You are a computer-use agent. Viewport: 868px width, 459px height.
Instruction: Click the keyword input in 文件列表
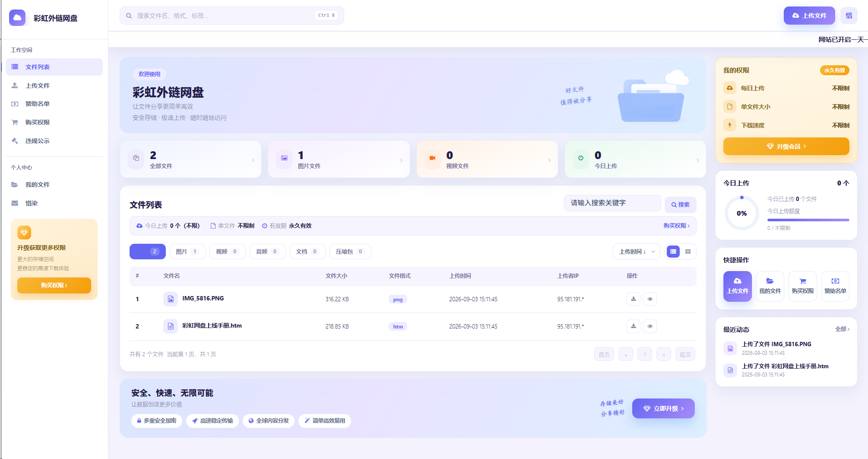click(612, 203)
